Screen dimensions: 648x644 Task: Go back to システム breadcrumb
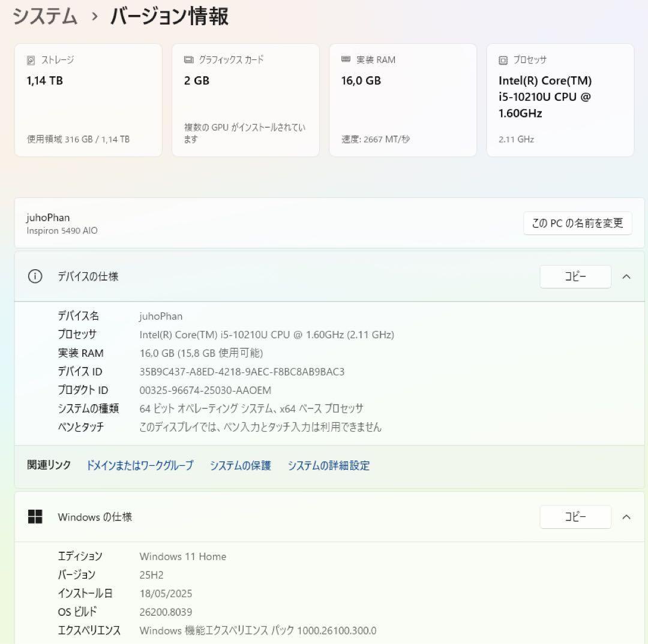pyautogui.click(x=45, y=17)
